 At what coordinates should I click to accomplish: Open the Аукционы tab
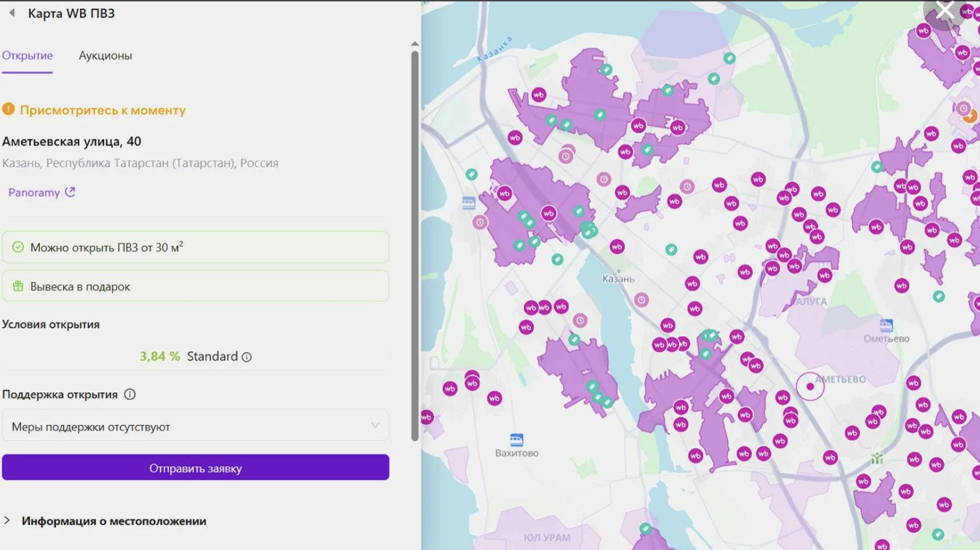106,56
